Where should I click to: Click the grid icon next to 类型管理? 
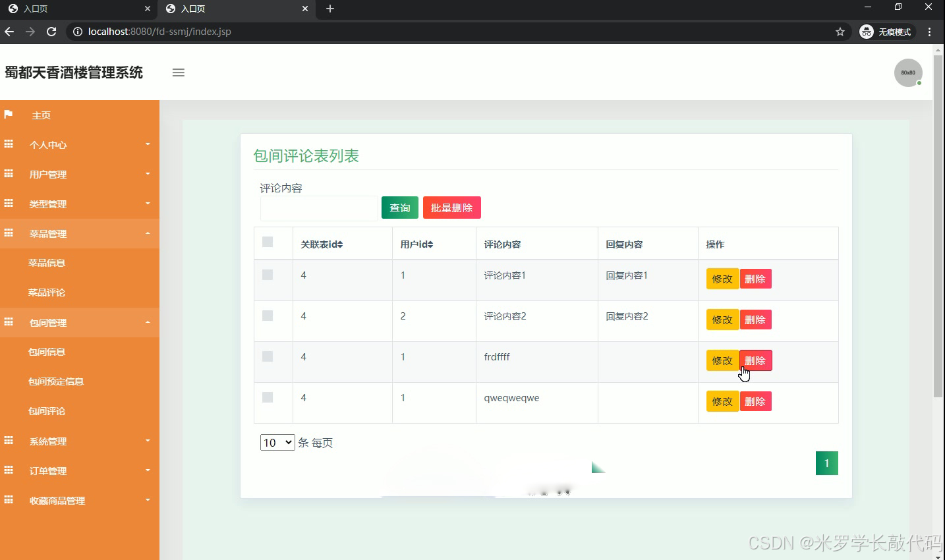pyautogui.click(x=9, y=204)
